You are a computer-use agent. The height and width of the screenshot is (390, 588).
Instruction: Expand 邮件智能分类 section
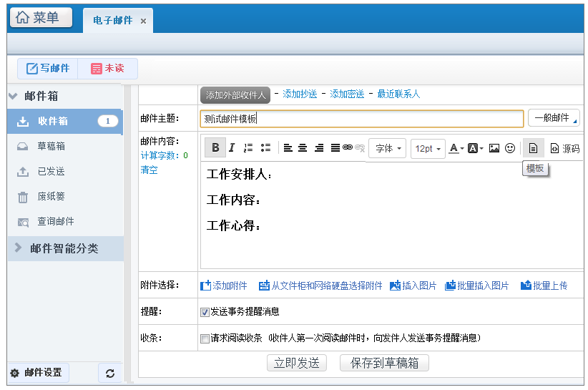coord(64,248)
